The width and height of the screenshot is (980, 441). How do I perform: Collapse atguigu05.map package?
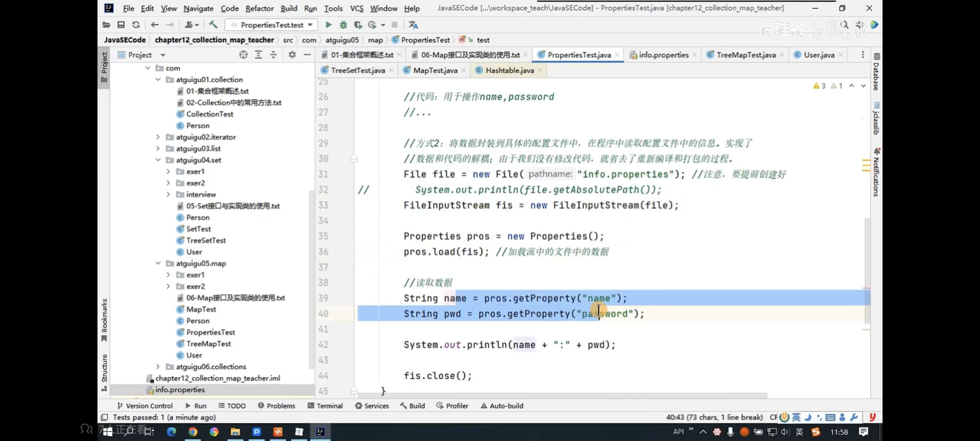(x=158, y=263)
